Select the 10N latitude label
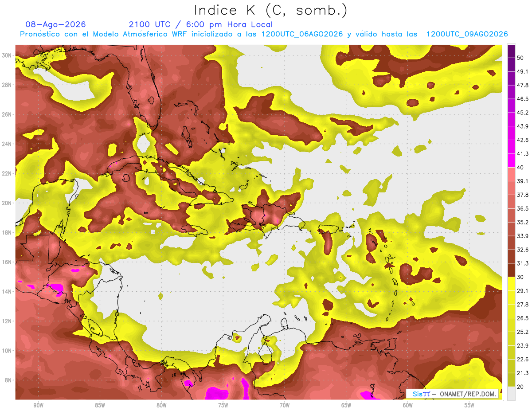The height and width of the screenshot is (411, 532). point(7,350)
